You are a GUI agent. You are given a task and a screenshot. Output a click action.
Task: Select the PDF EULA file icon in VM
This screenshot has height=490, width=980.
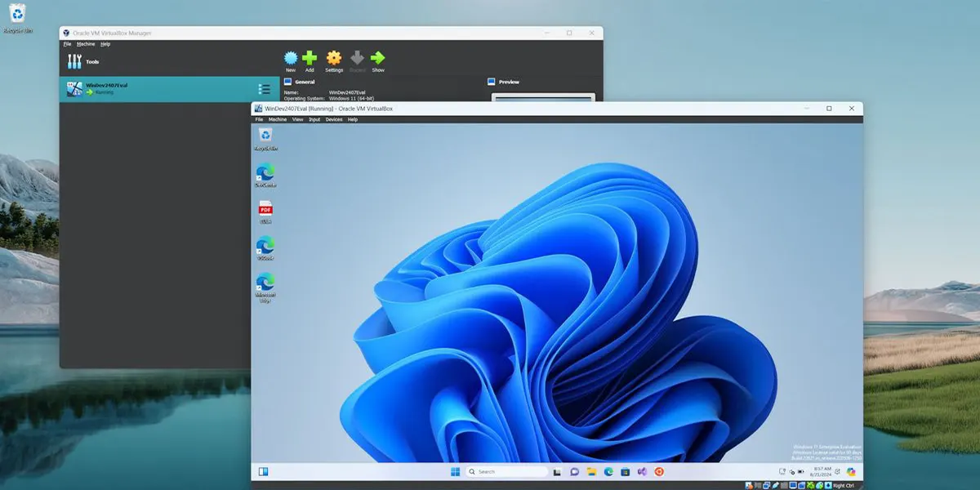pos(265,212)
